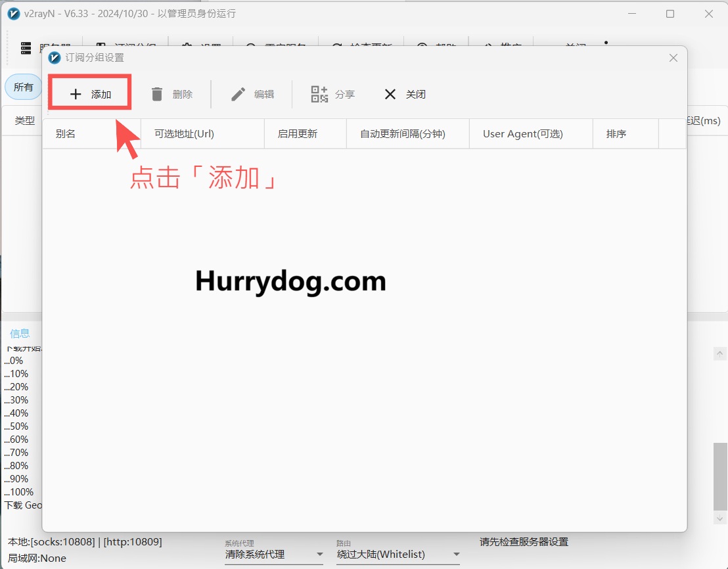Click the log scrollbar up arrow
Screen dimensions: 728x569
[719, 353]
